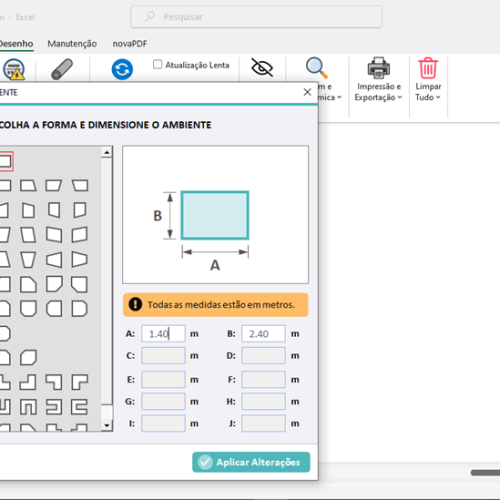Close the ambiente dialog with X
The width and height of the screenshot is (500, 500).
307,92
